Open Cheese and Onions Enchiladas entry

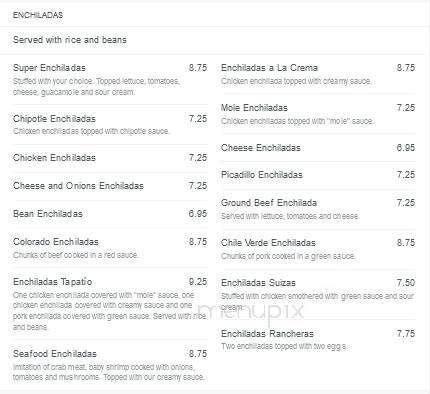(78, 186)
